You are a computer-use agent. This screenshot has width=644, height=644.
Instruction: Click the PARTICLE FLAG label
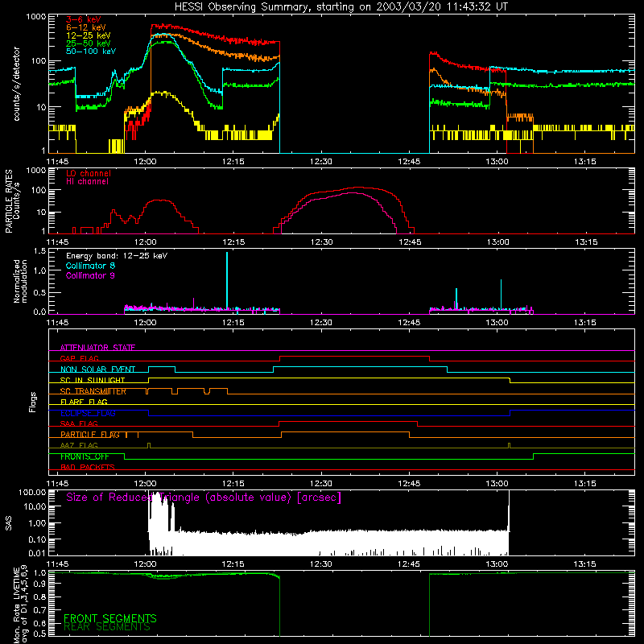coord(90,434)
